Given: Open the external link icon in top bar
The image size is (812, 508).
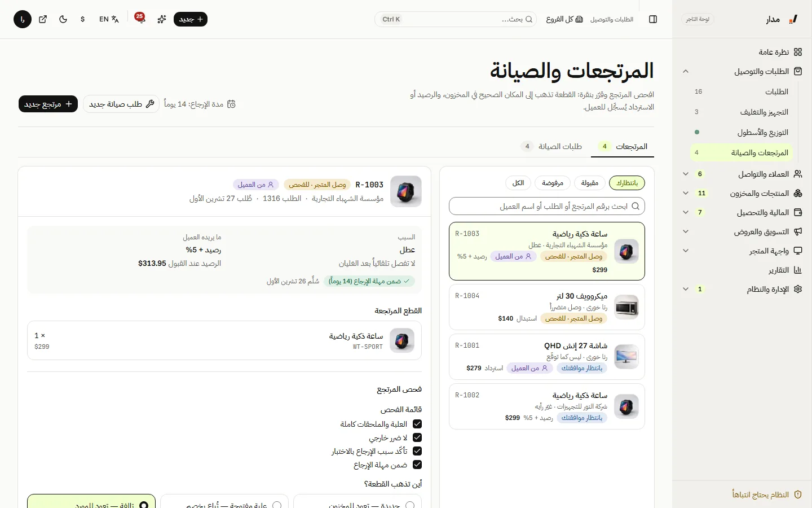Looking at the screenshot, I should coord(43,19).
